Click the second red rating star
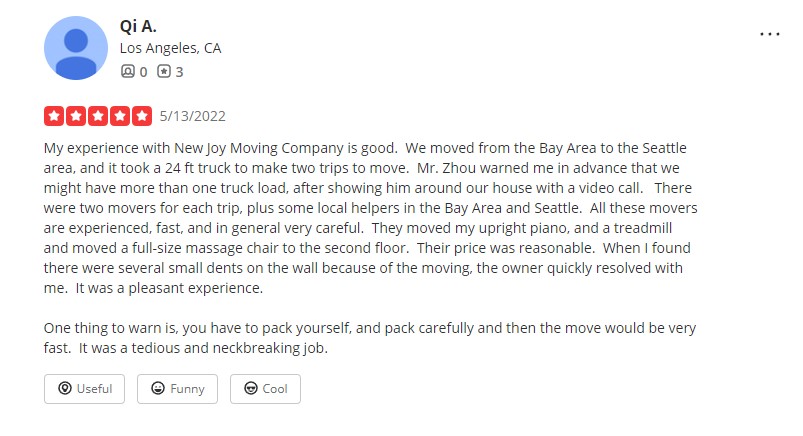The width and height of the screenshot is (803, 436). click(76, 116)
